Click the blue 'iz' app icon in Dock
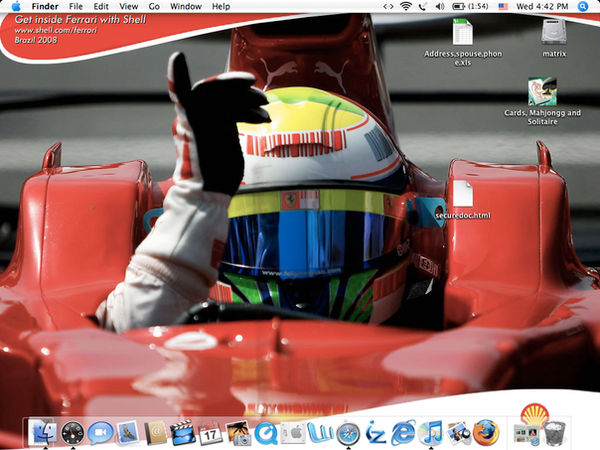This screenshot has width=600, height=450. point(375,433)
